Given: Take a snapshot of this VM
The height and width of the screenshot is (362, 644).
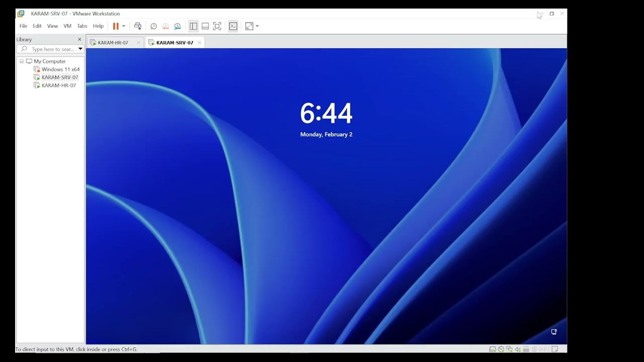Looking at the screenshot, I should (153, 26).
